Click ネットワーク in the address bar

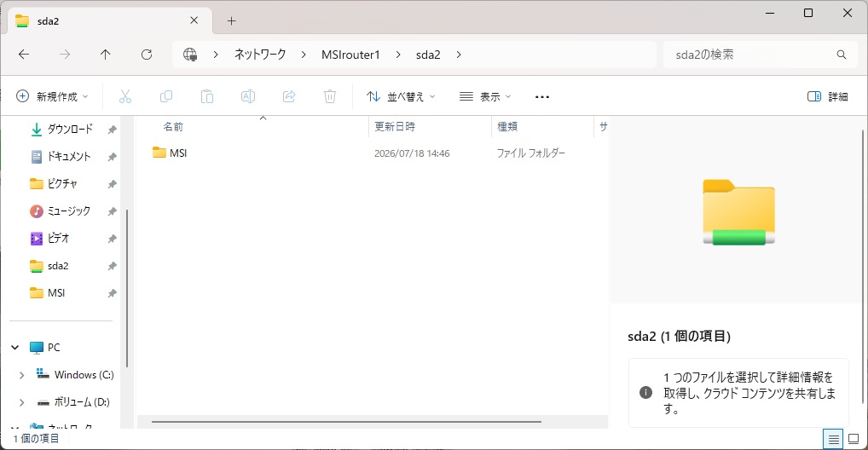point(259,55)
